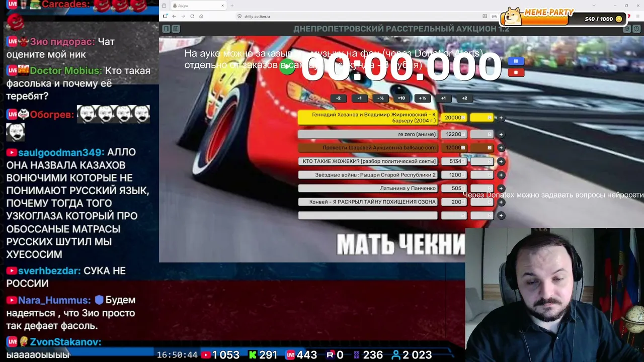The width and height of the screenshot is (644, 362).
Task: Edit the lot name 're zero (аниме)'
Action: (x=368, y=134)
